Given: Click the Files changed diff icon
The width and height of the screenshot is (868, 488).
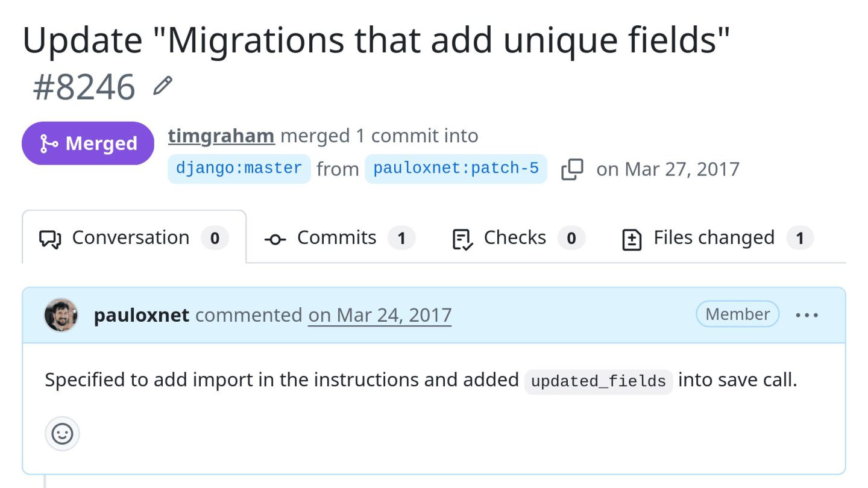Looking at the screenshot, I should pyautogui.click(x=631, y=239).
